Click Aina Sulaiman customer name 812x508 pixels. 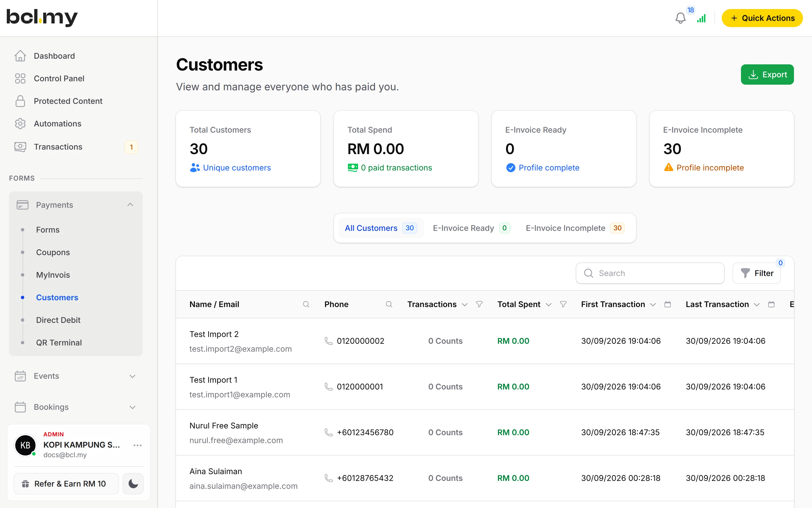[216, 471]
